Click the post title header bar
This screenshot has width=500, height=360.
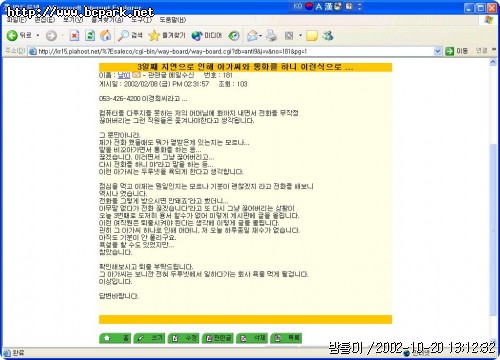tap(245, 67)
